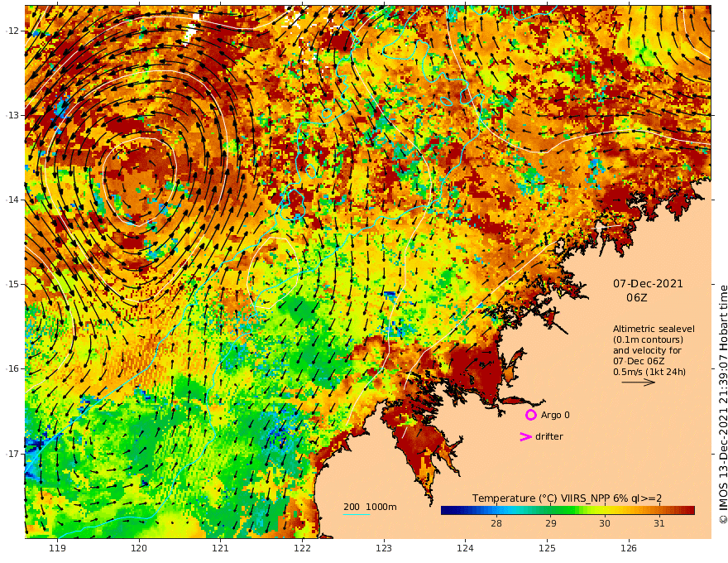
Task: Click the 30 colorbar tick label
Action: [x=605, y=523]
